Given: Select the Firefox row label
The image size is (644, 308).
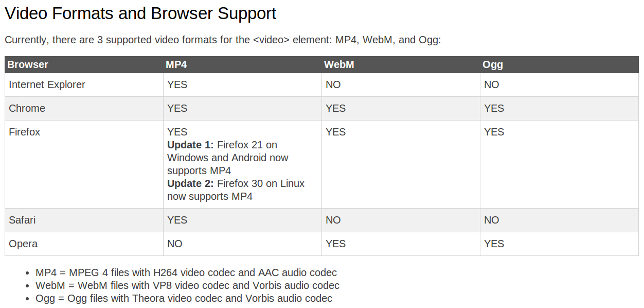Looking at the screenshot, I should (x=24, y=132).
